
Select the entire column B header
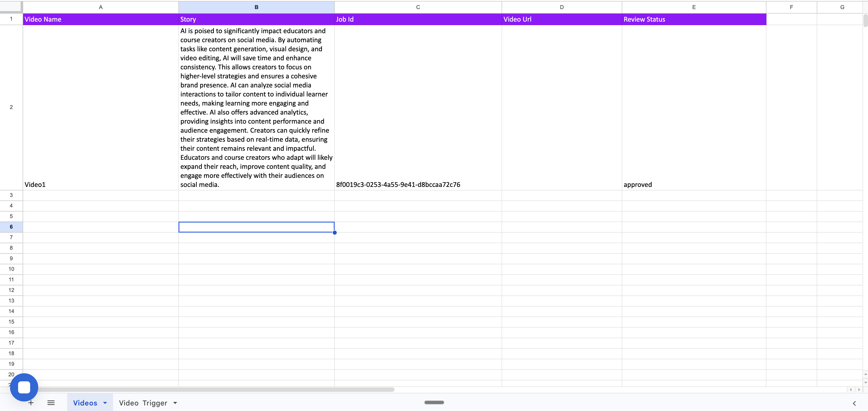click(x=256, y=7)
